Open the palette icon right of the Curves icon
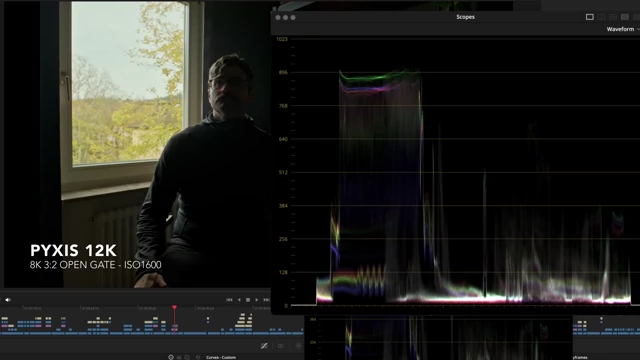Image resolution: width=640 pixels, height=360 pixels. (281, 346)
